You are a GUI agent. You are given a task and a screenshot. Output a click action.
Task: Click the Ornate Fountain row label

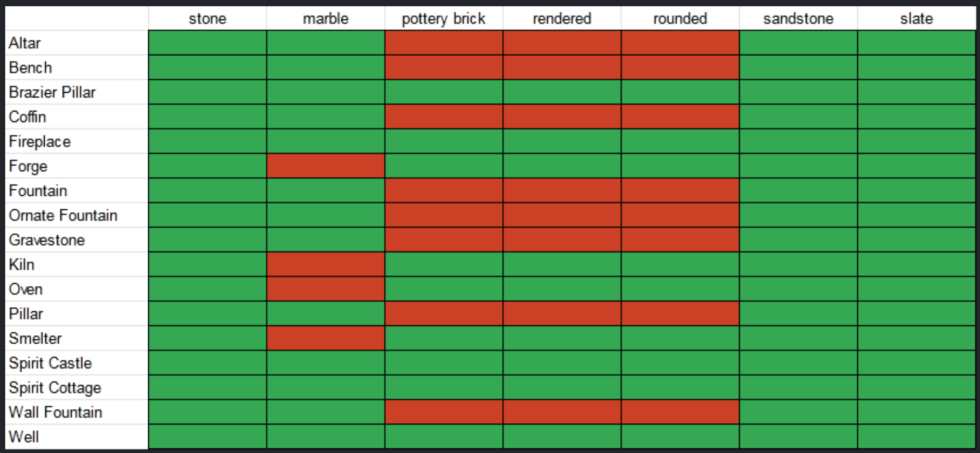tap(63, 215)
